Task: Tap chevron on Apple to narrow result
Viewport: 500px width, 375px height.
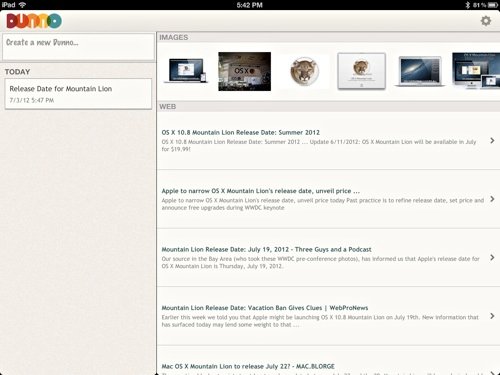Action: [492, 199]
